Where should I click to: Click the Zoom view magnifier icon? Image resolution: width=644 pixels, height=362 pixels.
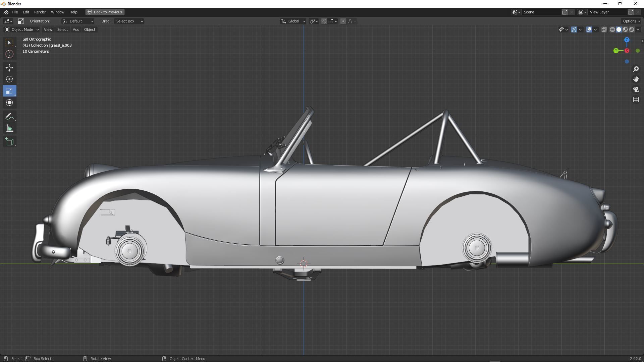click(636, 69)
